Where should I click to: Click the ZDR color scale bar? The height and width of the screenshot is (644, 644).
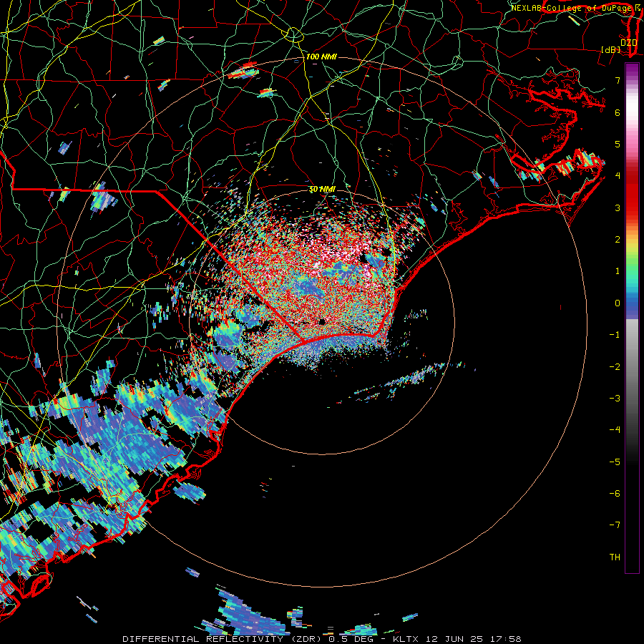click(632, 318)
